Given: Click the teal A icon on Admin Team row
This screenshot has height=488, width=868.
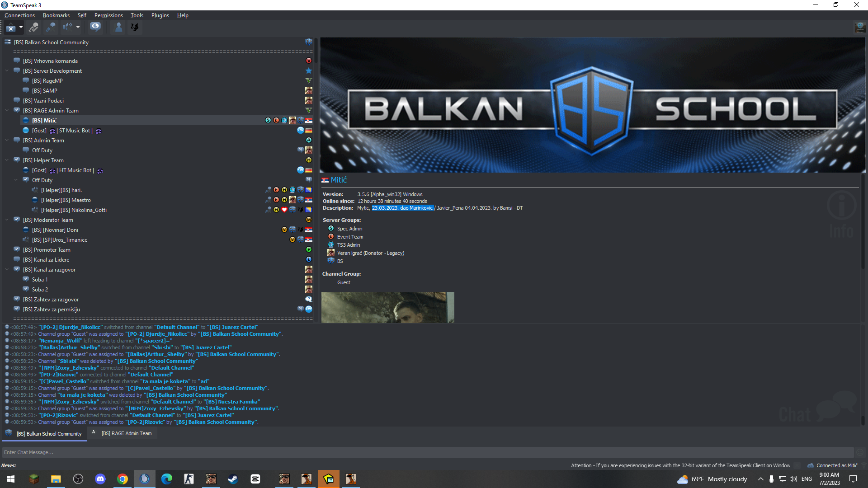Looking at the screenshot, I should pyautogui.click(x=309, y=140).
